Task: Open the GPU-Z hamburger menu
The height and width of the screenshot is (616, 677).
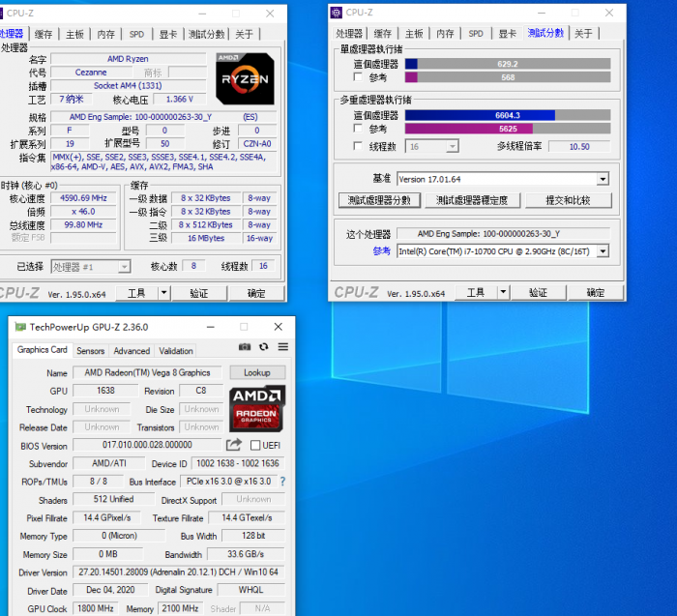Action: point(282,347)
